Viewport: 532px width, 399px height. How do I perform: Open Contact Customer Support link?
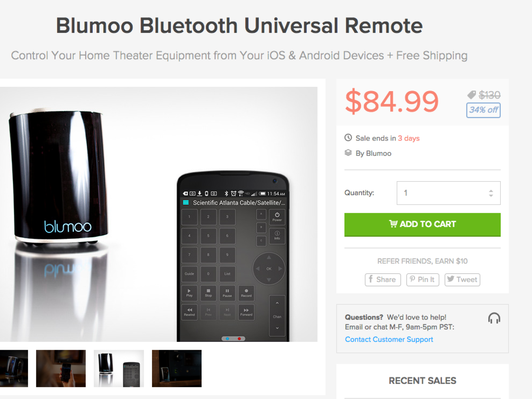click(x=389, y=339)
